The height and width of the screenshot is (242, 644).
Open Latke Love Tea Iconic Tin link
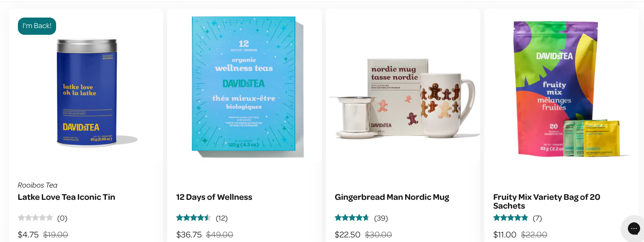click(66, 197)
